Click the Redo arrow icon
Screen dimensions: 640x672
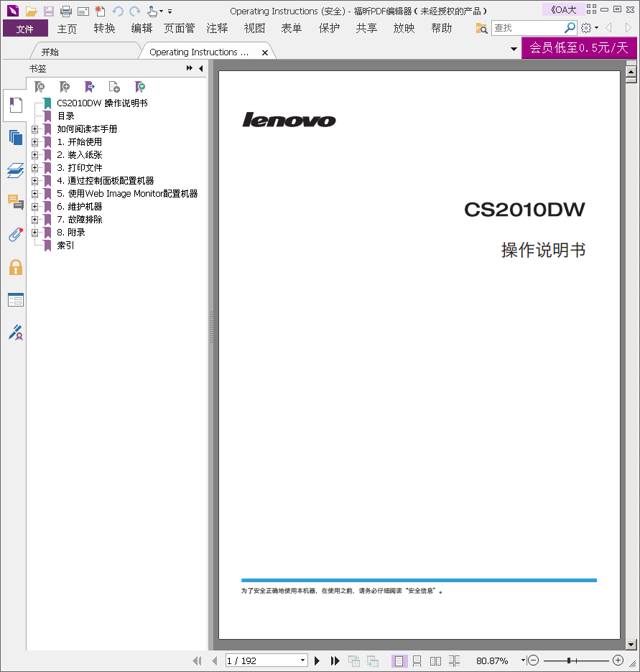tap(135, 11)
